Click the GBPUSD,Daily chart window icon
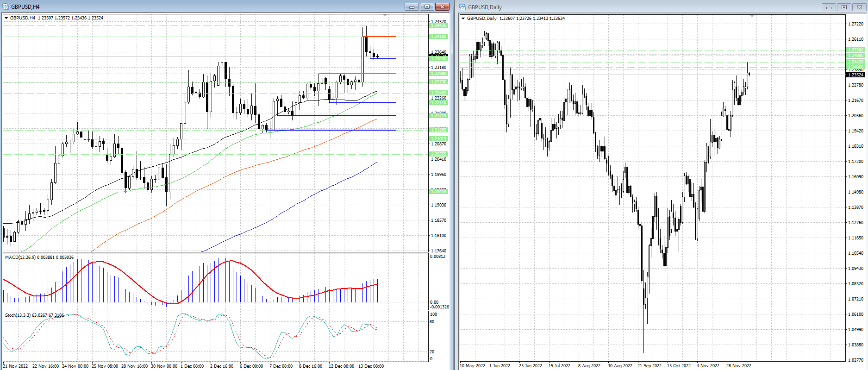Screen dimensions: 868x370 pos(462,7)
